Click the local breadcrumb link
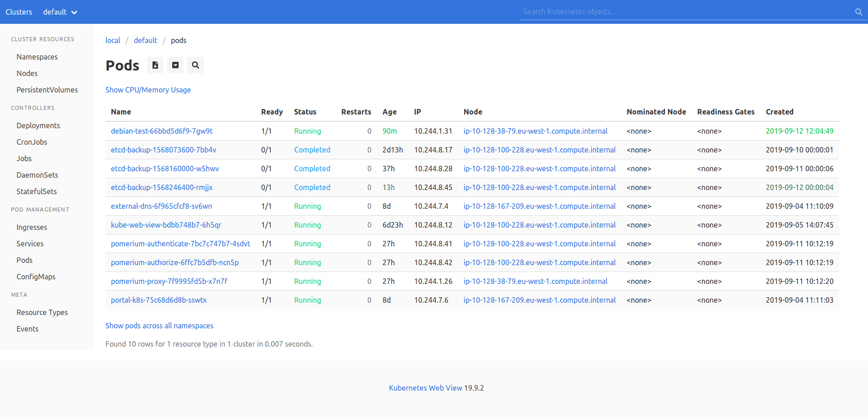 pos(112,40)
